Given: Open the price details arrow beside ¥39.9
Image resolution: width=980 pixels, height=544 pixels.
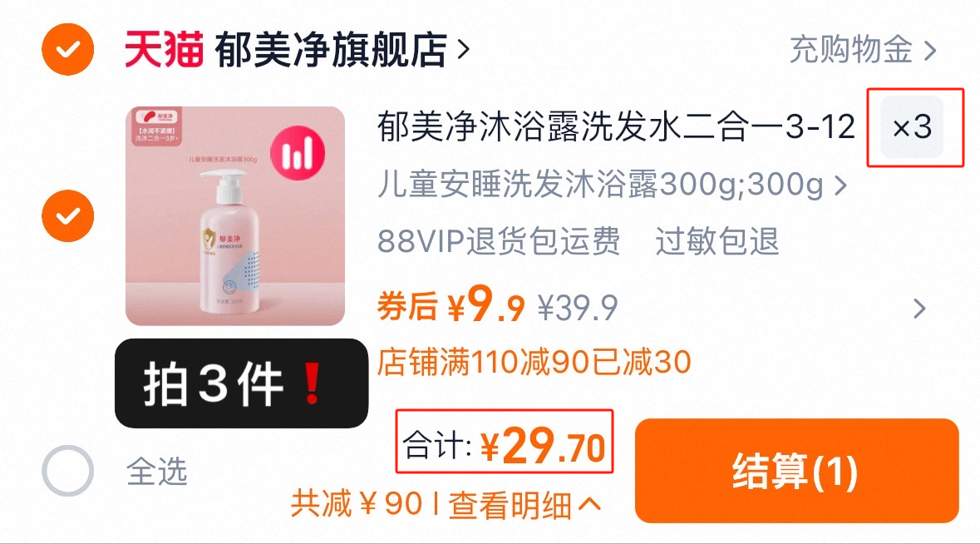Looking at the screenshot, I should (x=918, y=309).
